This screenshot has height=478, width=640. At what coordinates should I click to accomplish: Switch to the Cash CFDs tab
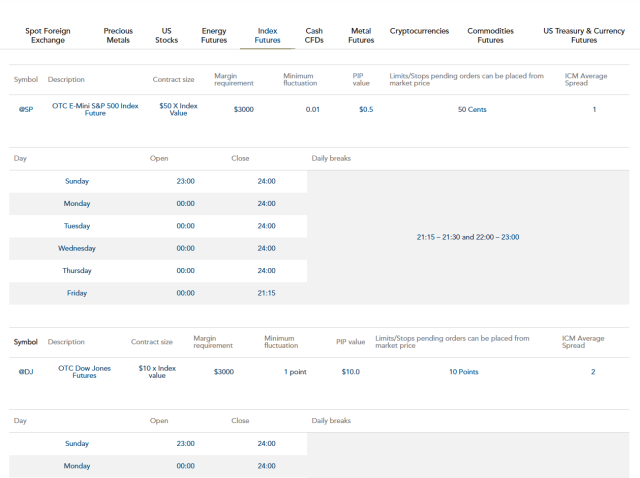point(314,36)
